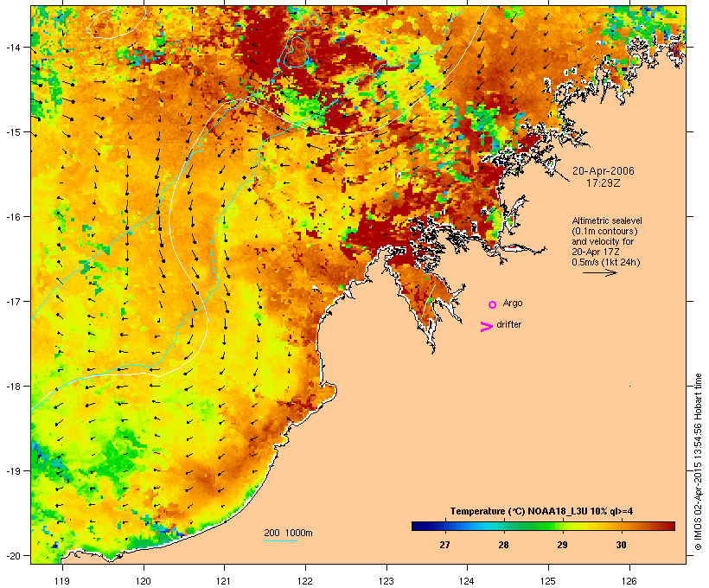Click the Argo legend label

click(x=513, y=303)
